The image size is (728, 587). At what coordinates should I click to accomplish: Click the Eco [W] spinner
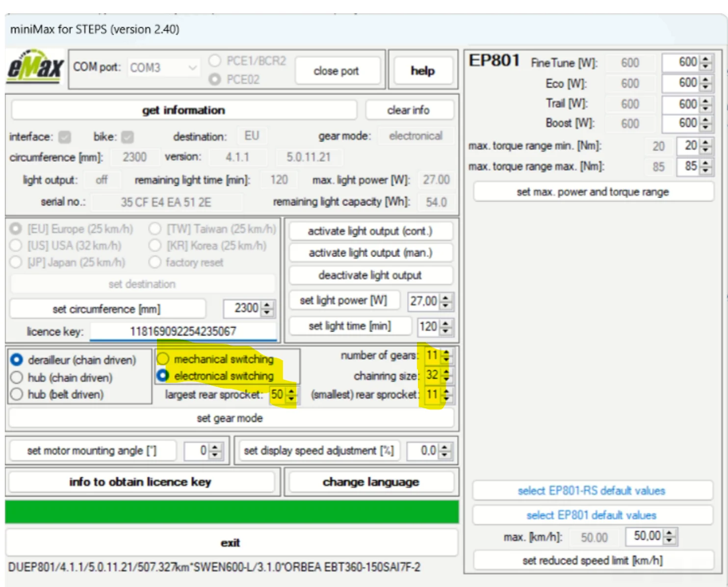(687, 83)
